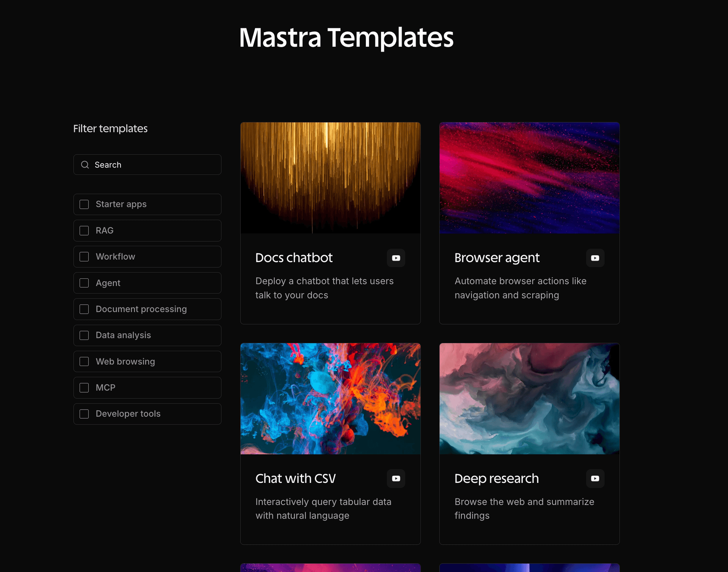Enable Document processing filter
Image resolution: width=728 pixels, height=572 pixels.
(x=84, y=309)
